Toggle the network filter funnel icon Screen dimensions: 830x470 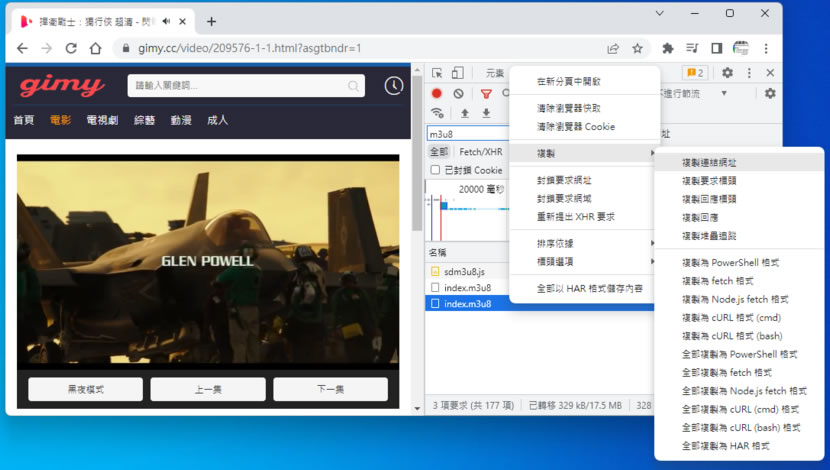coord(486,94)
